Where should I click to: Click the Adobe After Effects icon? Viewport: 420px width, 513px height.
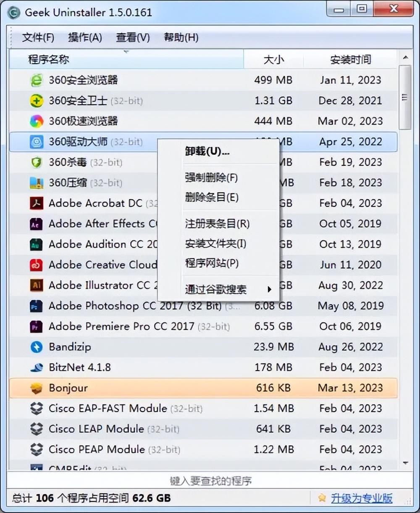point(37,224)
